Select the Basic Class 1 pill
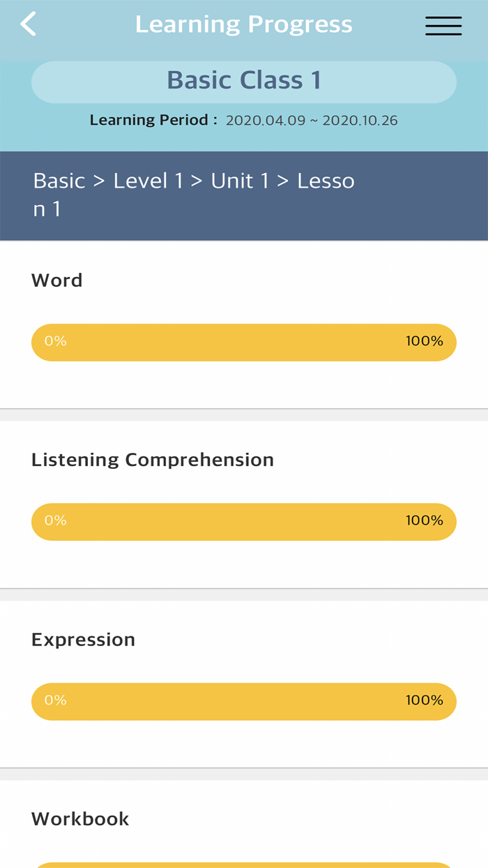The image size is (488, 868). [x=244, y=81]
